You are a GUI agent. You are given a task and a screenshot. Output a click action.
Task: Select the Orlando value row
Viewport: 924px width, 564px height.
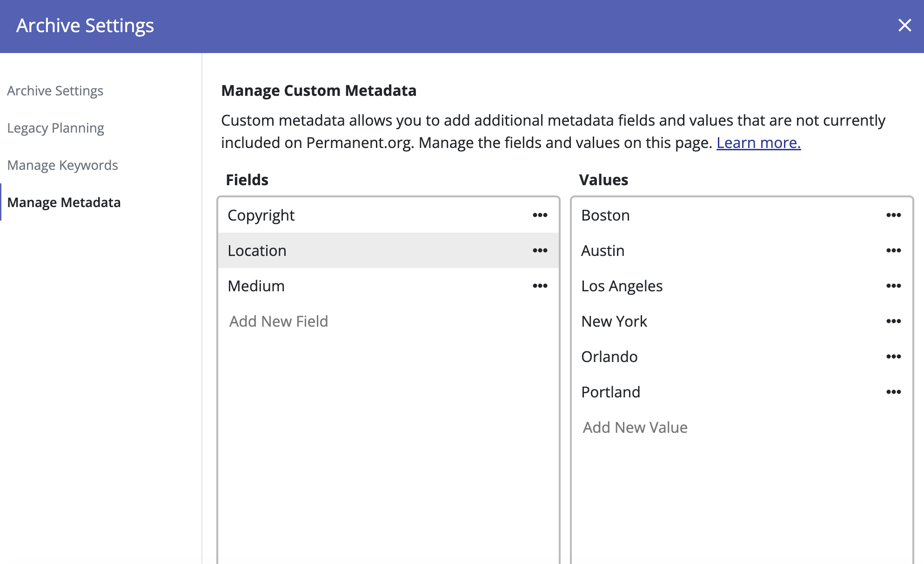(x=609, y=356)
